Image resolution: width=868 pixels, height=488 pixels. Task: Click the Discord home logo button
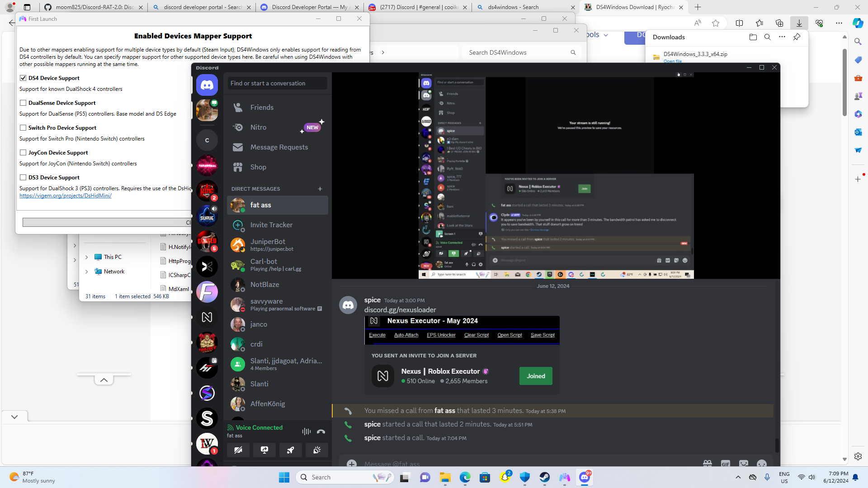(x=207, y=85)
